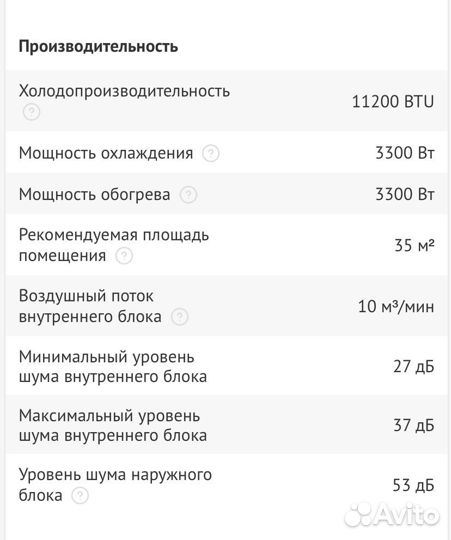
Task: Select the 35 м² area value
Action: (x=415, y=246)
